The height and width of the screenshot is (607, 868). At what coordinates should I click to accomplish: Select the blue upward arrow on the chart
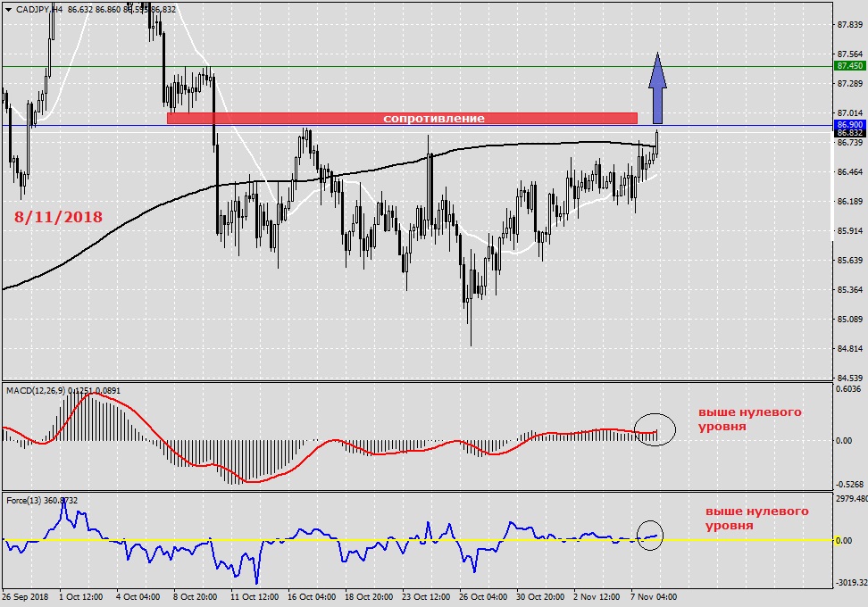[x=657, y=87]
